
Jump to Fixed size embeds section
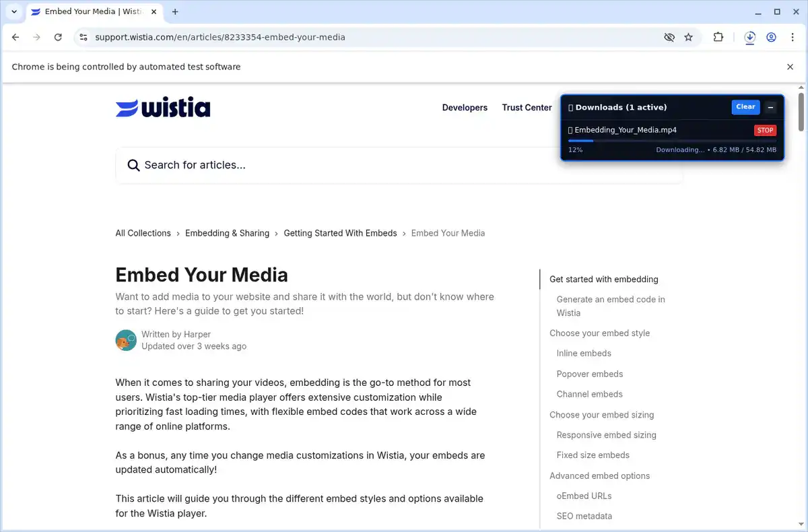click(x=593, y=455)
